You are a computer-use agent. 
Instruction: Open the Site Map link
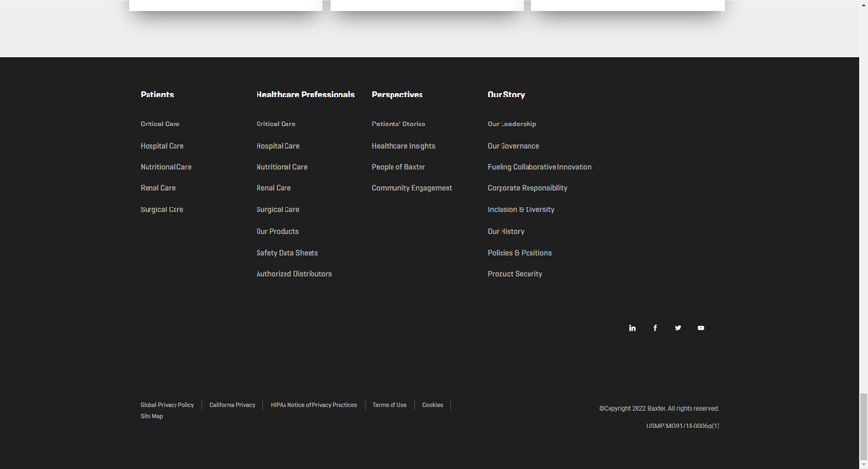tap(151, 416)
